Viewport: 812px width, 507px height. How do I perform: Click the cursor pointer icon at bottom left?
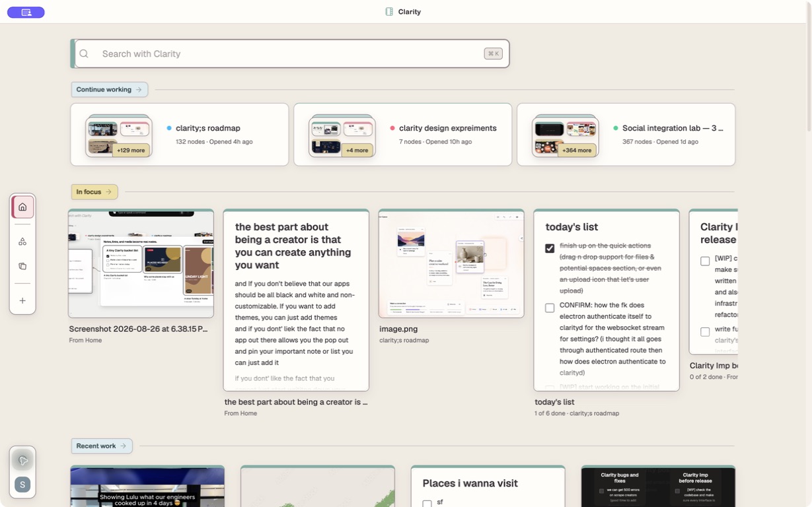click(x=22, y=460)
